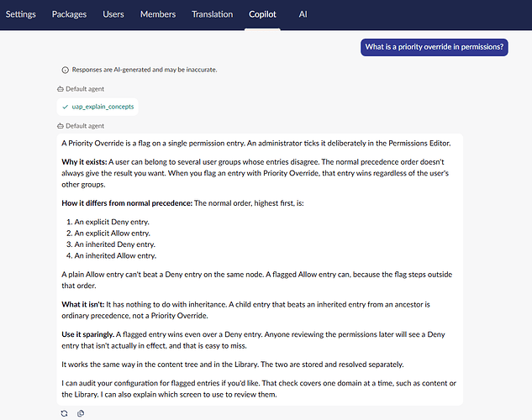
Task: Click the sentence starting 'It works the same way'
Action: [233, 365]
